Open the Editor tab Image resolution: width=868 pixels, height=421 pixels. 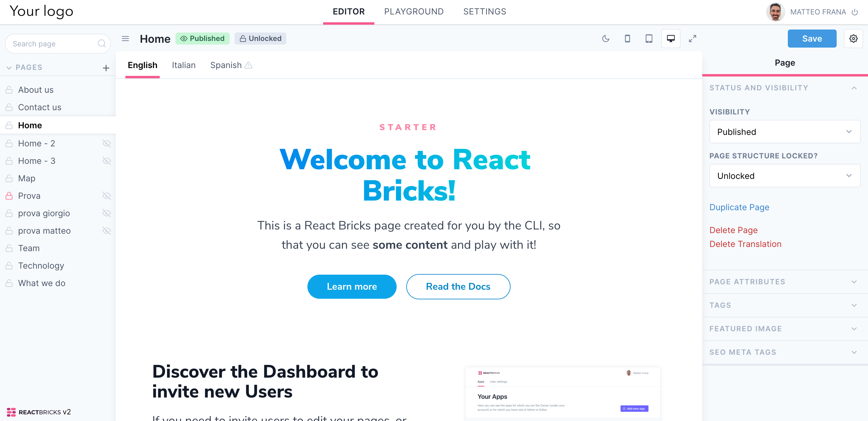[x=348, y=12]
